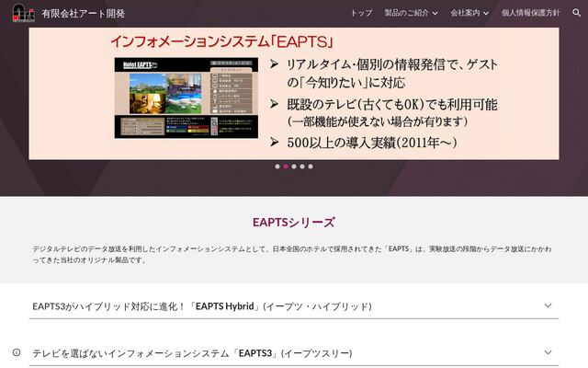Viewport: 588px width, 368px height.
Task: Select second carousel dot (active pink)
Action: (x=286, y=167)
